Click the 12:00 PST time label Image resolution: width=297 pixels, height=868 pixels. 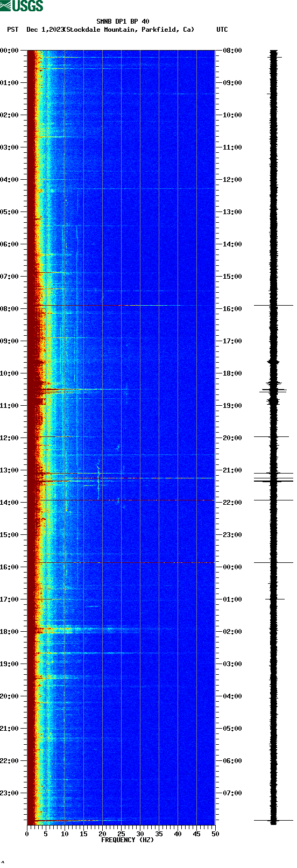9,438
